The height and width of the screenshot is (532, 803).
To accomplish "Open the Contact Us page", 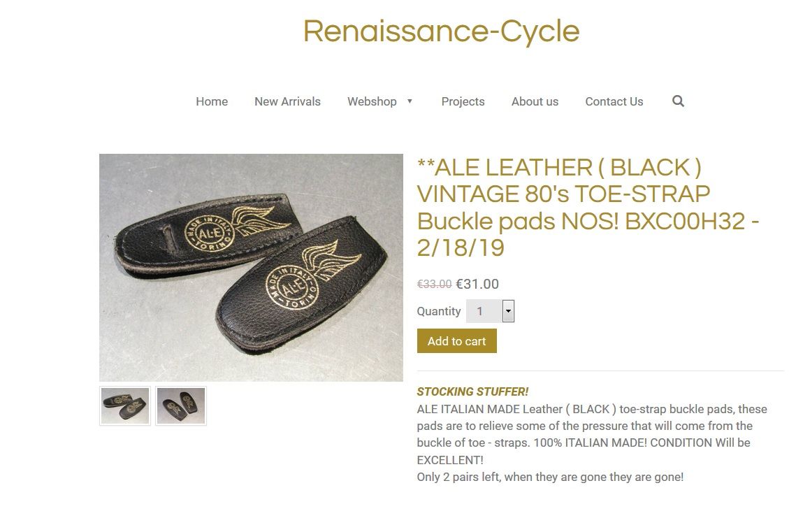I will (614, 101).
